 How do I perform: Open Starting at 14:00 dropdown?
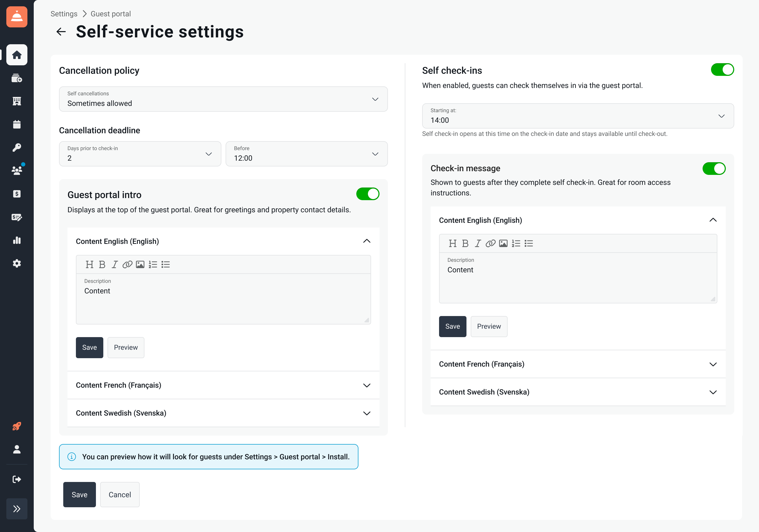[x=578, y=116]
